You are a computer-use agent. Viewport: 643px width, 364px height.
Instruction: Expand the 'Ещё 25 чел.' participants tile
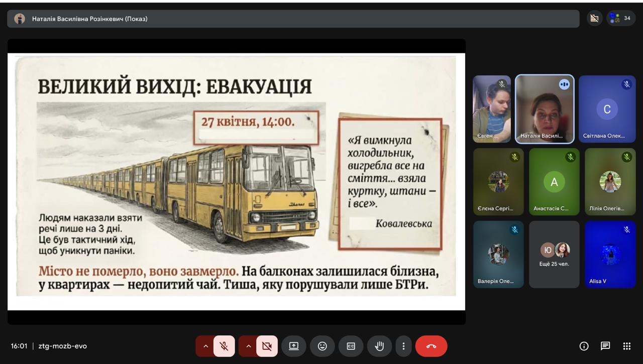coord(554,255)
